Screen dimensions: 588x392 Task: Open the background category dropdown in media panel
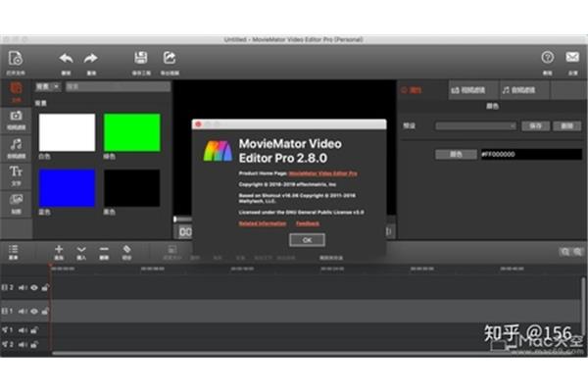(48, 86)
